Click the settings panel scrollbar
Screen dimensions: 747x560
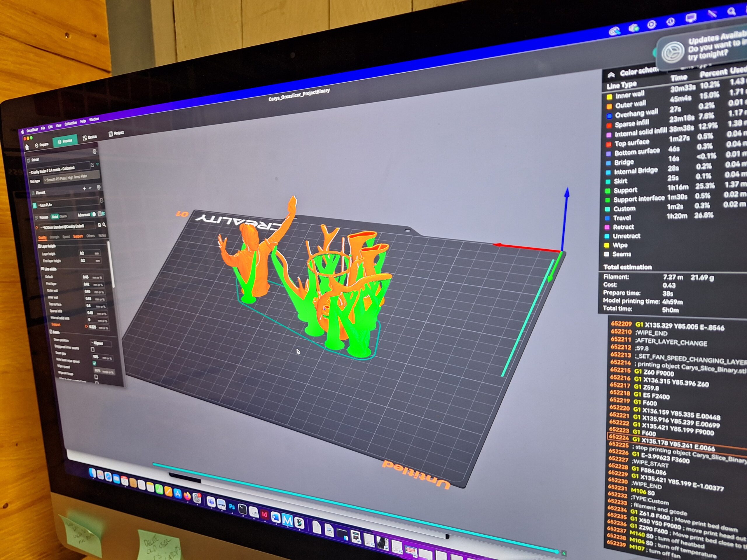110,265
